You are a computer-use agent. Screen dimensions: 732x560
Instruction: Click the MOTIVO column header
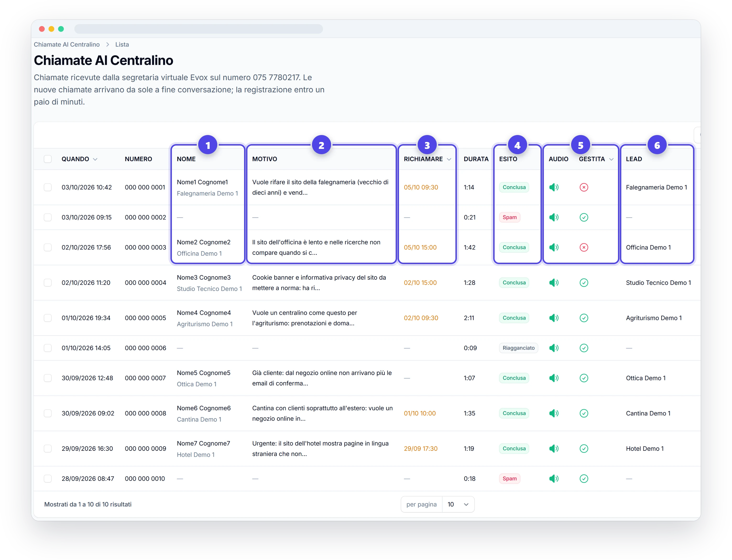pyautogui.click(x=264, y=159)
